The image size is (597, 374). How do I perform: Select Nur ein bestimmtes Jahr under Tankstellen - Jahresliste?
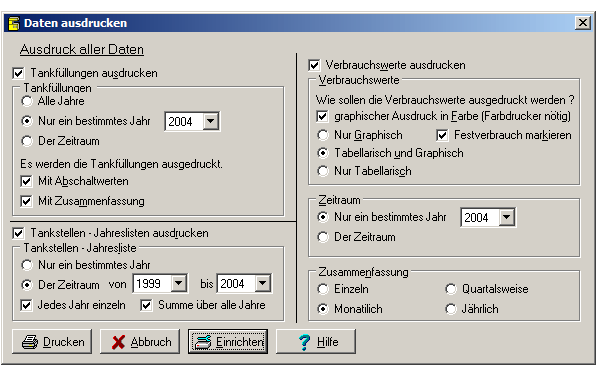tap(27, 265)
